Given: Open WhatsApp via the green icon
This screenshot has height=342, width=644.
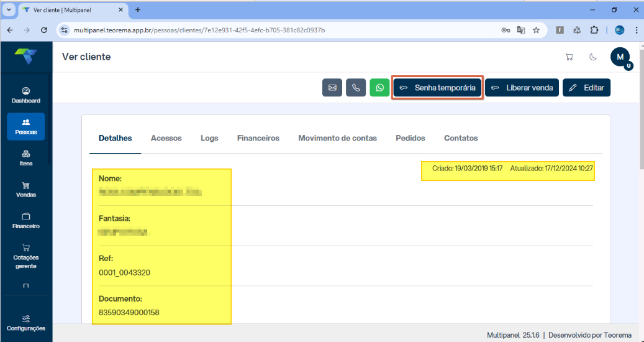Looking at the screenshot, I should pos(379,88).
